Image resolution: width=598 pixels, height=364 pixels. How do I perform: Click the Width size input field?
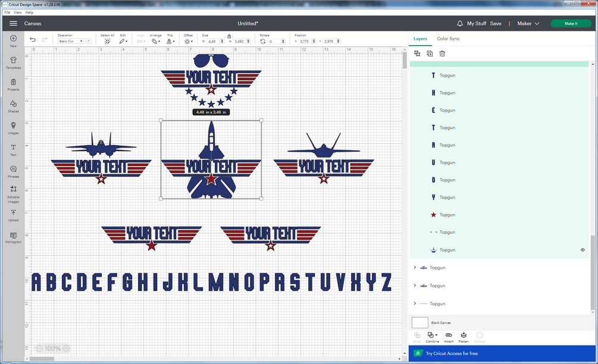point(213,41)
